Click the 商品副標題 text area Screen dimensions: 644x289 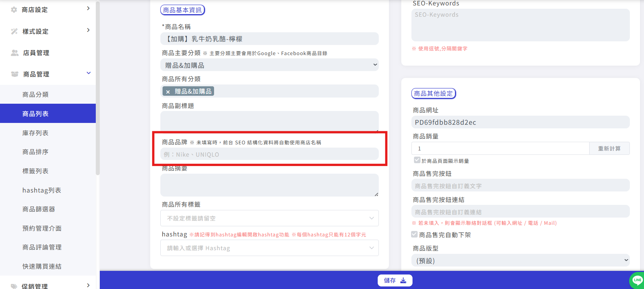pos(270,121)
